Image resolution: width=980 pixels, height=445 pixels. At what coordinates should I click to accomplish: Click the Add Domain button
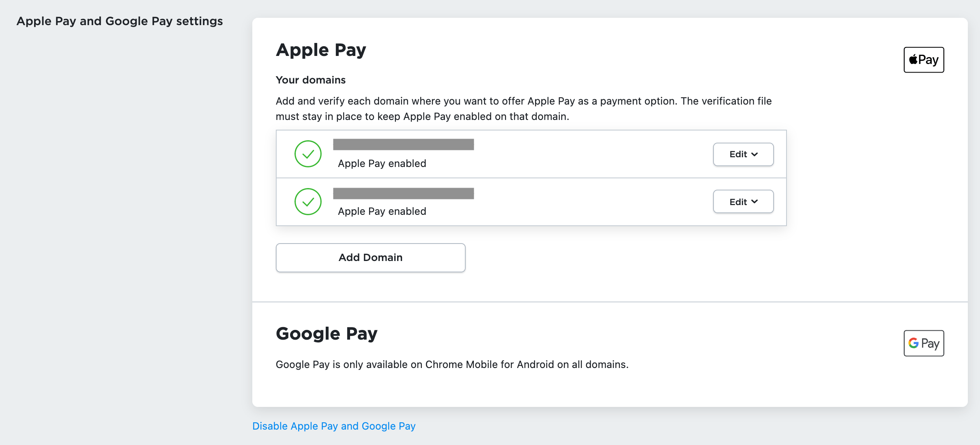tap(370, 257)
